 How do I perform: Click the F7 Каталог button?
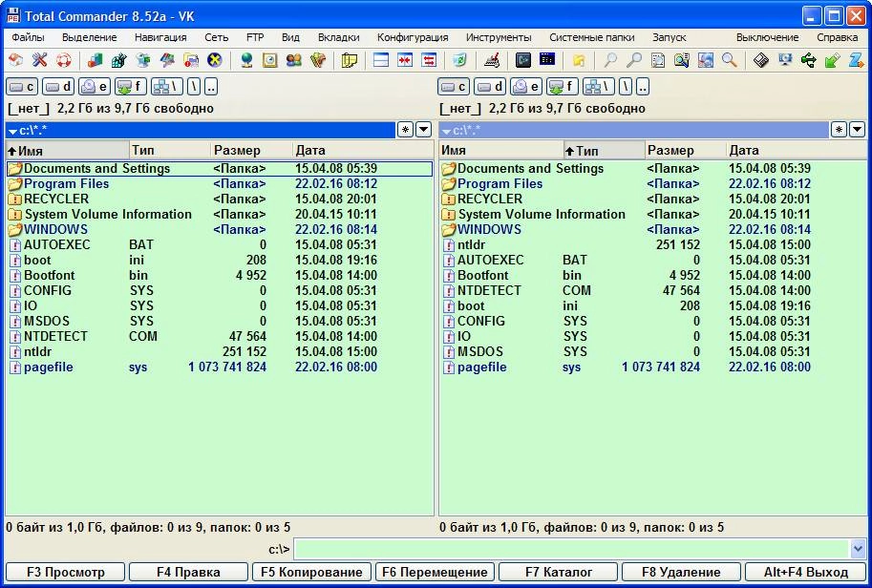(x=559, y=572)
